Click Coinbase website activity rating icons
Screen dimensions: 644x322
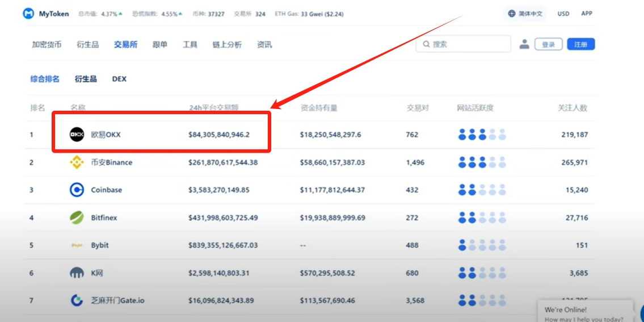(x=482, y=190)
